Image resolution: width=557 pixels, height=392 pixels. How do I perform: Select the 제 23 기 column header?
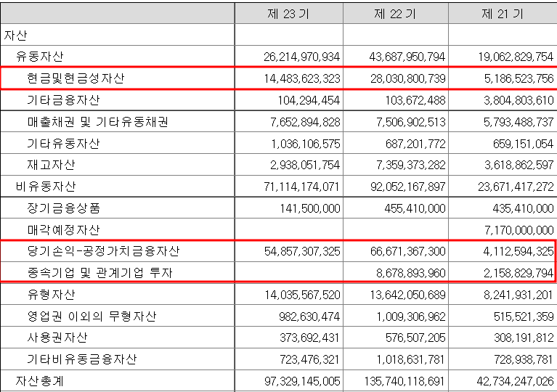pos(288,14)
